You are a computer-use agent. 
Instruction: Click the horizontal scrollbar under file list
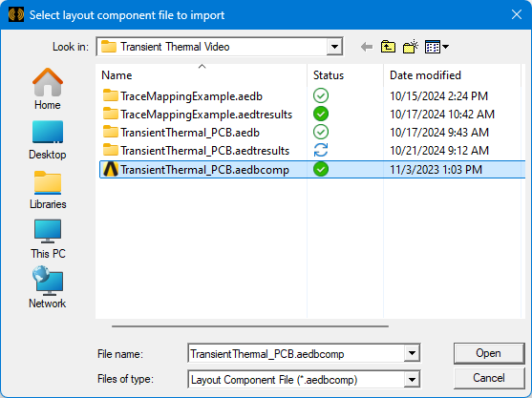point(250,326)
